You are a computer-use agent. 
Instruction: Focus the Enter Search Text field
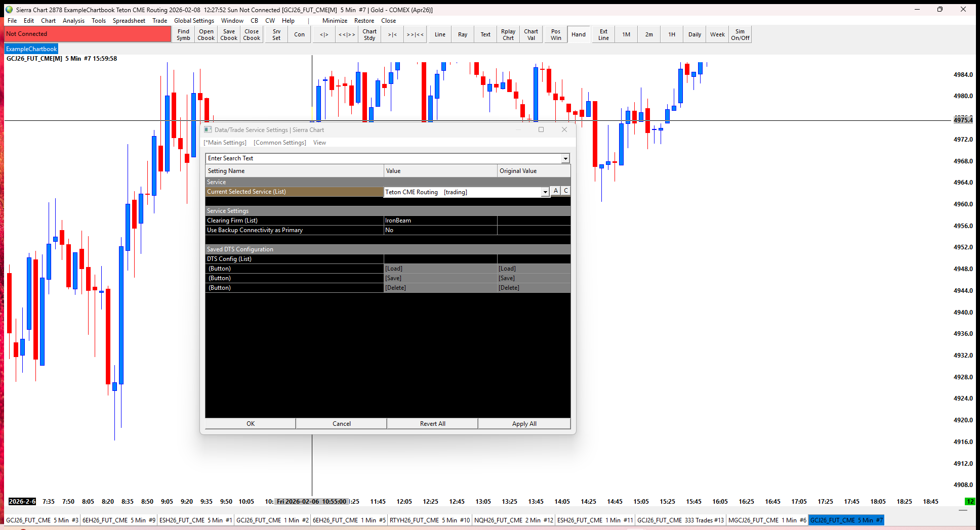pyautogui.click(x=384, y=158)
